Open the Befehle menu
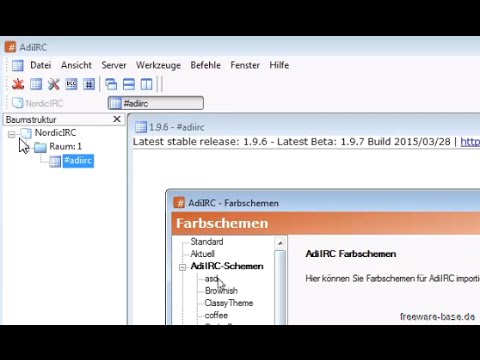 pyautogui.click(x=206, y=65)
